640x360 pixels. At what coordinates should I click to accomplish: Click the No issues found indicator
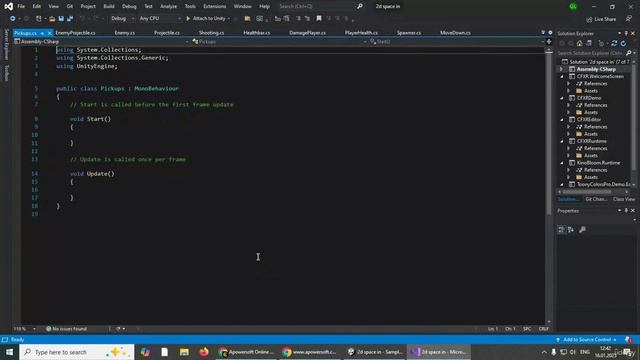67,329
